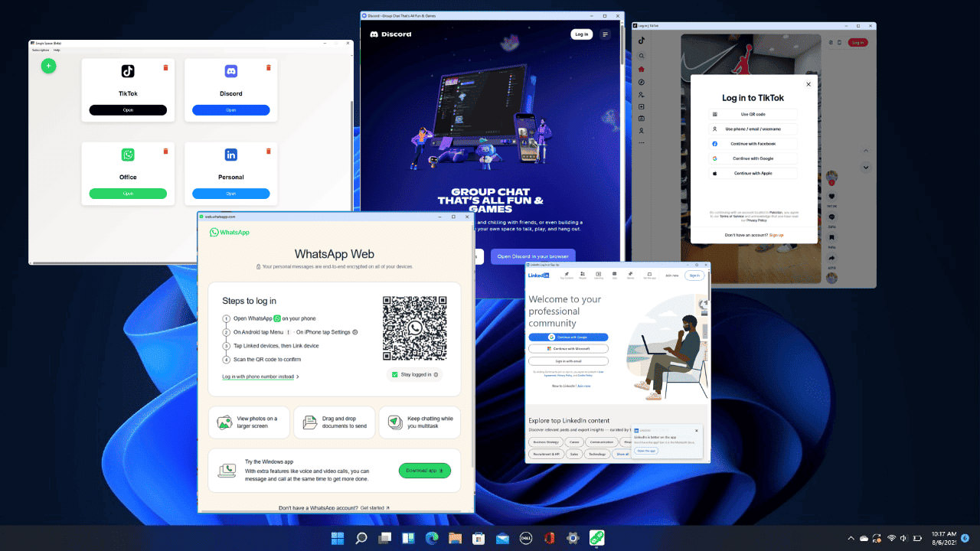Click the WhatsApp Web QR code
This screenshot has height=551, width=980.
(x=414, y=328)
